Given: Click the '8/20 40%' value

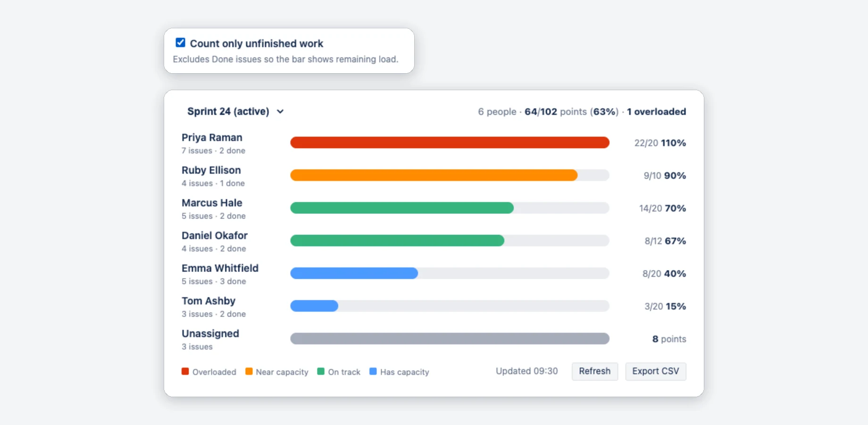Looking at the screenshot, I should coord(664,273).
